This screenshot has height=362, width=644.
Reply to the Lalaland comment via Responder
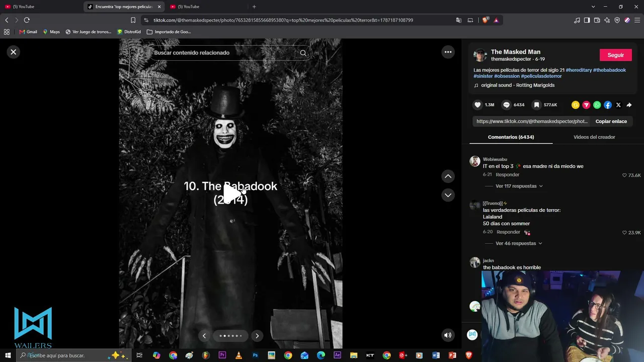[508, 232]
